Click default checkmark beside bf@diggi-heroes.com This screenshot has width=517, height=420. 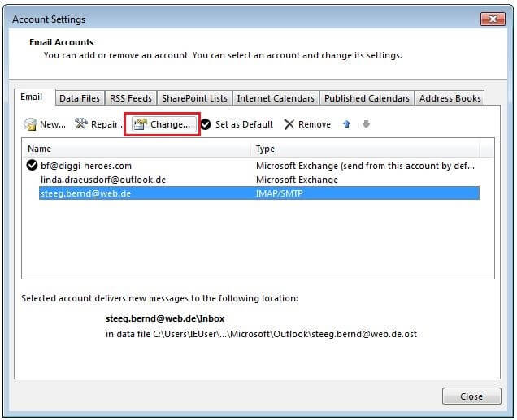(x=32, y=165)
